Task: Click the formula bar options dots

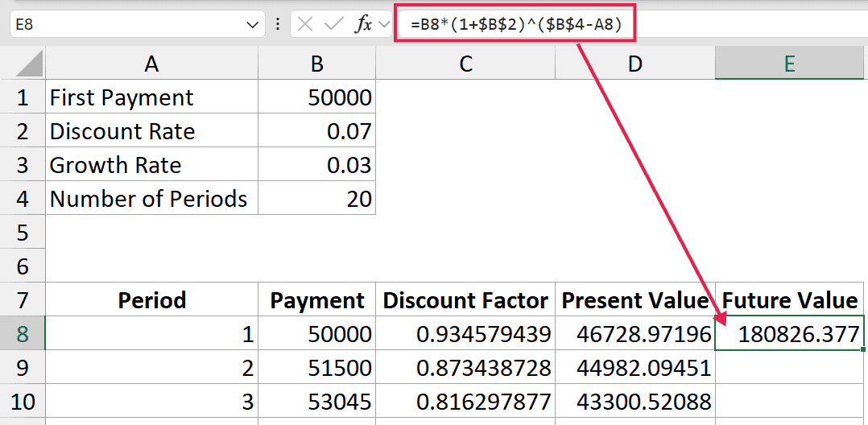Action: (x=278, y=24)
